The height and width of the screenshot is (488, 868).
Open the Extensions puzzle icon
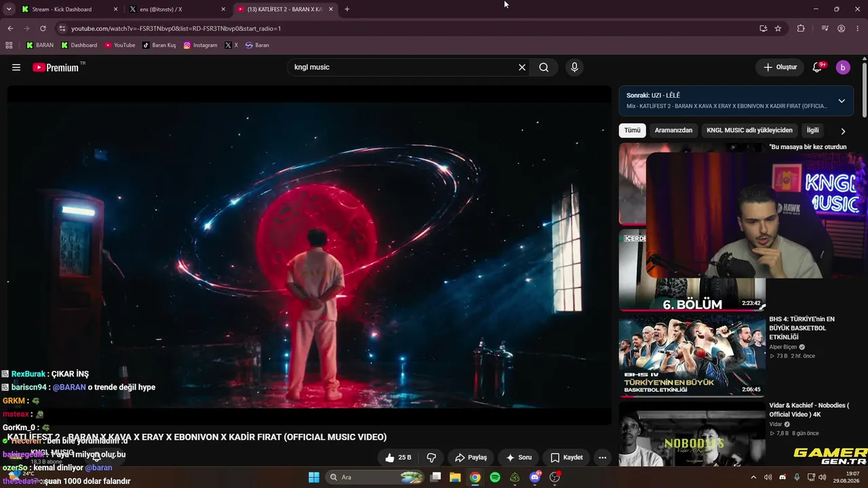(x=801, y=28)
